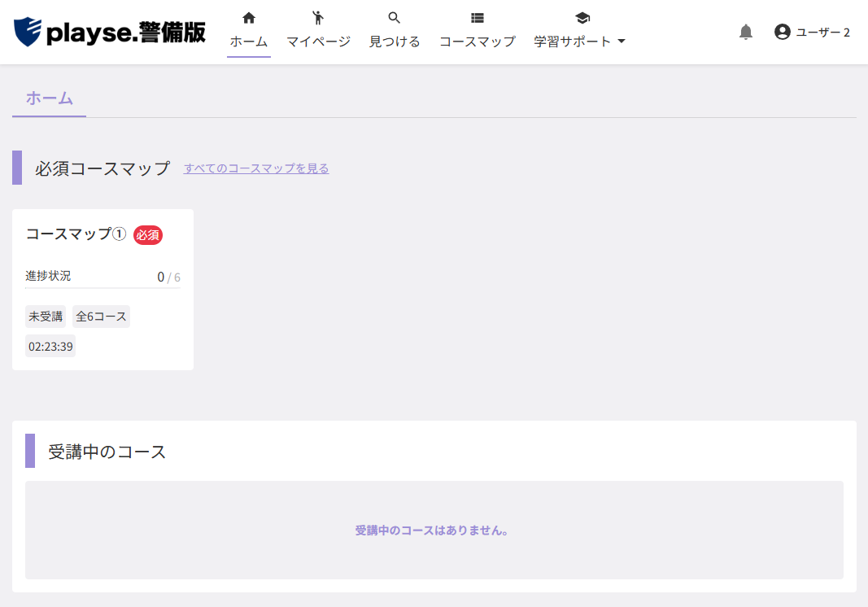This screenshot has height=607, width=868.
Task: Click the graduation cap icon
Action: click(582, 18)
